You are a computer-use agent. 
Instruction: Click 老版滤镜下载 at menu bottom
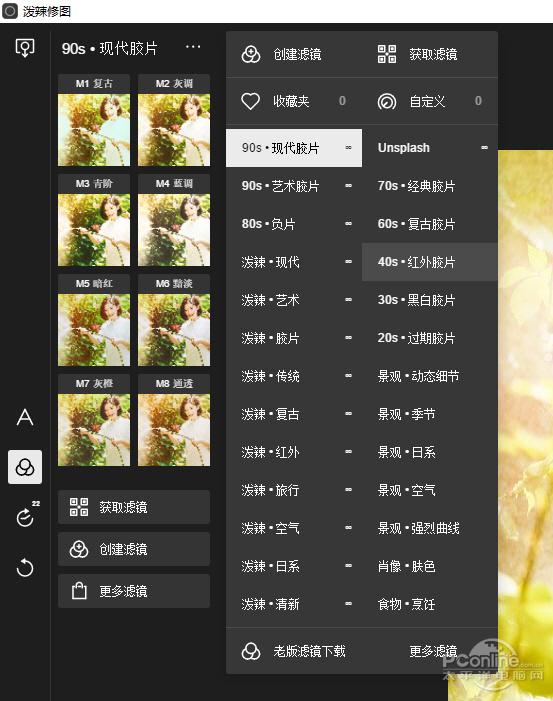tap(309, 651)
